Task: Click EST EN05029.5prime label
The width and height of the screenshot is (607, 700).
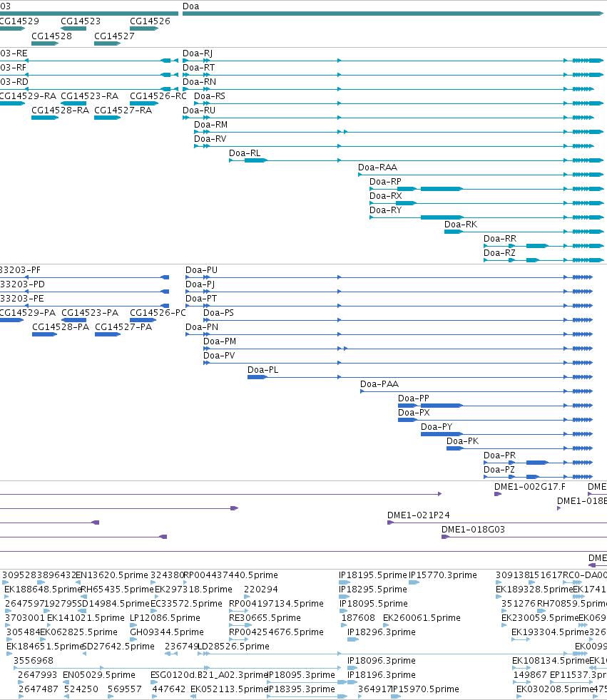Action: [99, 676]
